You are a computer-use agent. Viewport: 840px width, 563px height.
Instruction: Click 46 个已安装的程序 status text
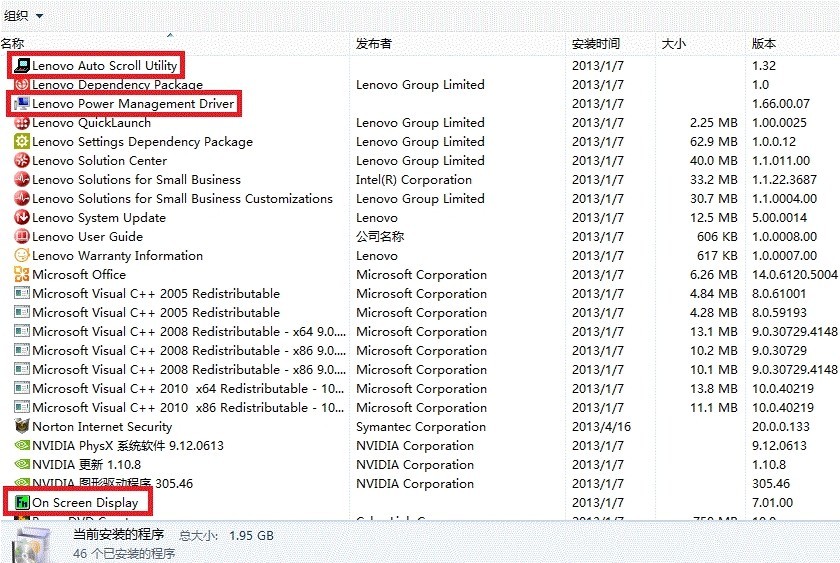(124, 553)
